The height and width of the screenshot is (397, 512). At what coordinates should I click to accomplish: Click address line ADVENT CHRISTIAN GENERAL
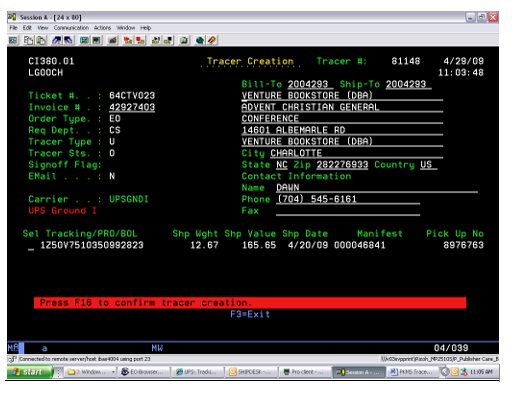pyautogui.click(x=342, y=107)
